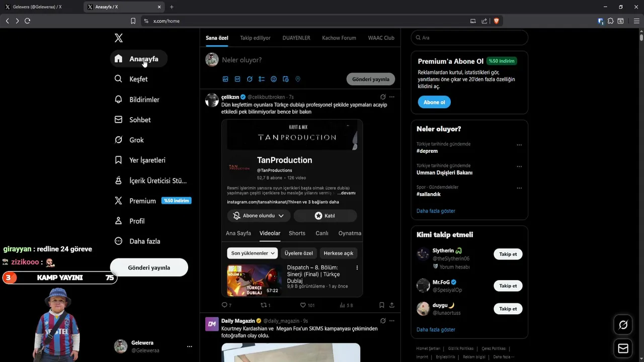
Task: Open floating Grok button at bottom right
Action: tap(623, 325)
